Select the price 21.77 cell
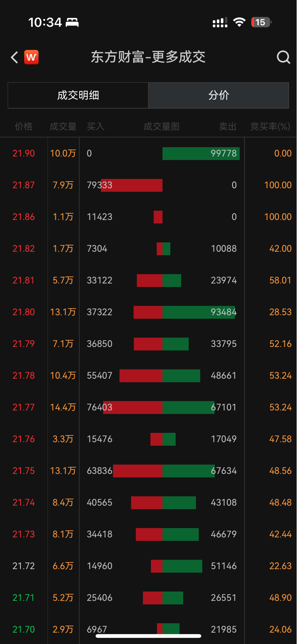Screen dimensions: 297x644 24,407
